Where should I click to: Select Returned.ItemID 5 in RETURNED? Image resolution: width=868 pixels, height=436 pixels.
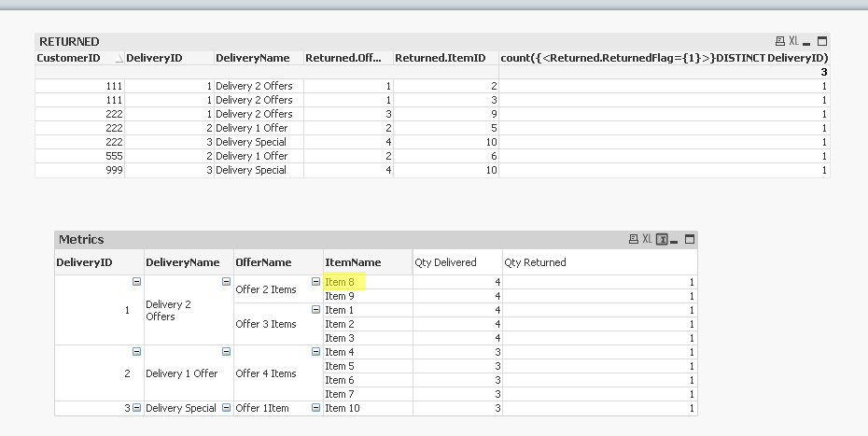(446, 128)
